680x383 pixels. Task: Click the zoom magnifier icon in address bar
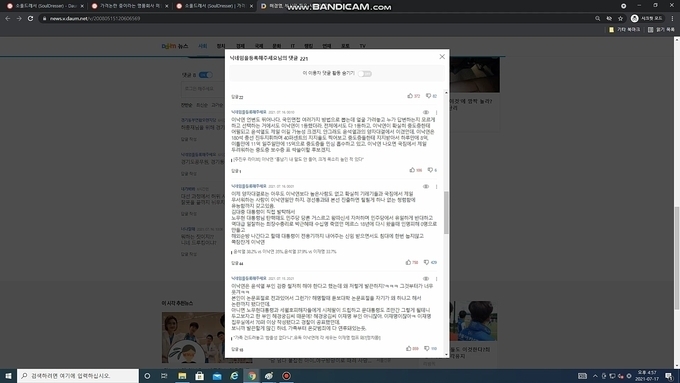[598, 18]
